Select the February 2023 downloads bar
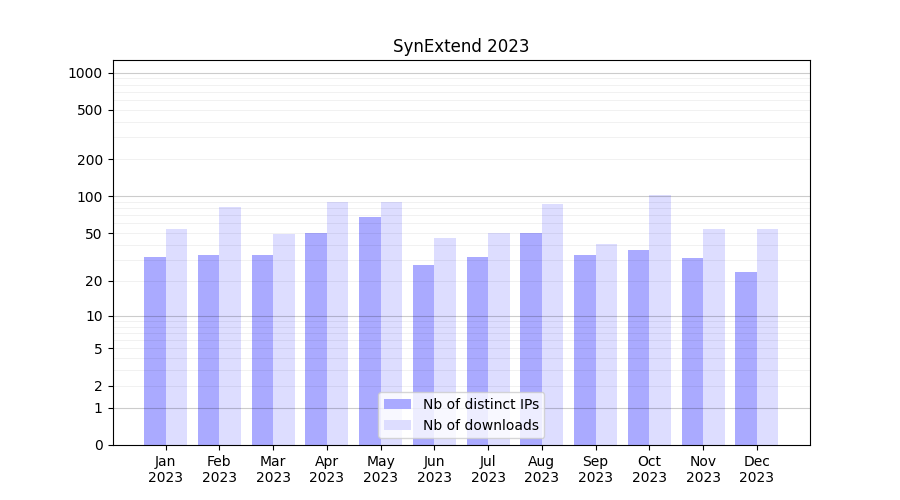 pyautogui.click(x=230, y=325)
